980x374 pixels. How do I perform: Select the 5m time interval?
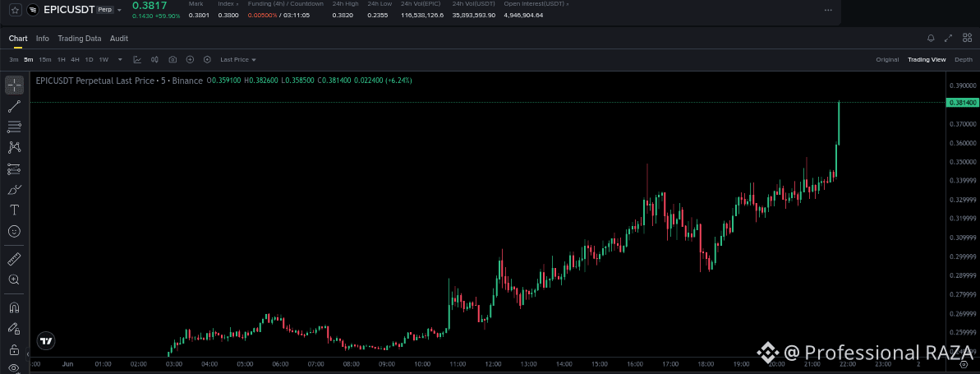(x=29, y=59)
